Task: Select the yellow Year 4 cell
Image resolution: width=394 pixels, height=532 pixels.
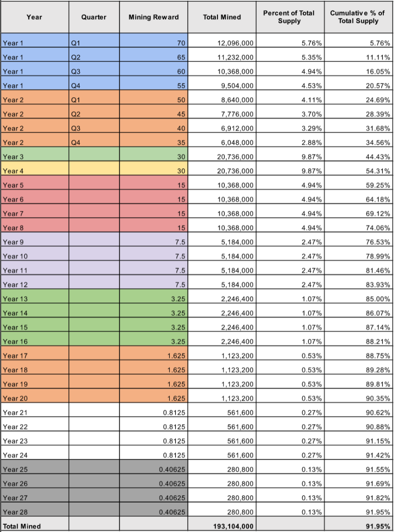Action: 35,169
